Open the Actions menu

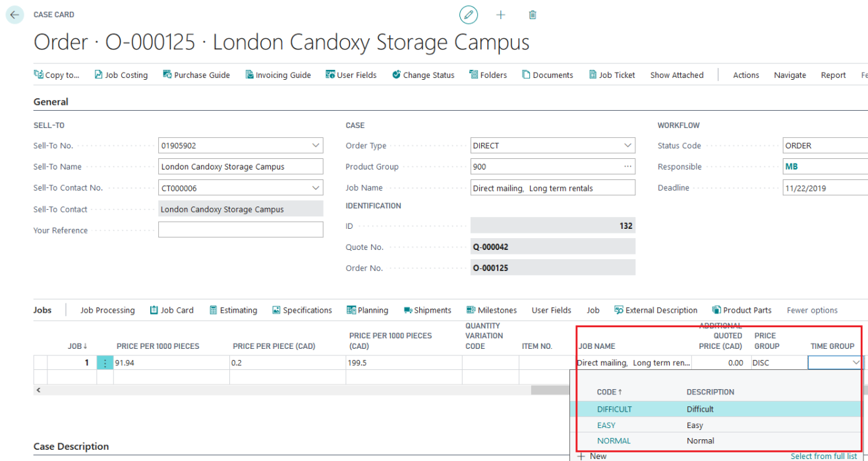[x=746, y=75]
